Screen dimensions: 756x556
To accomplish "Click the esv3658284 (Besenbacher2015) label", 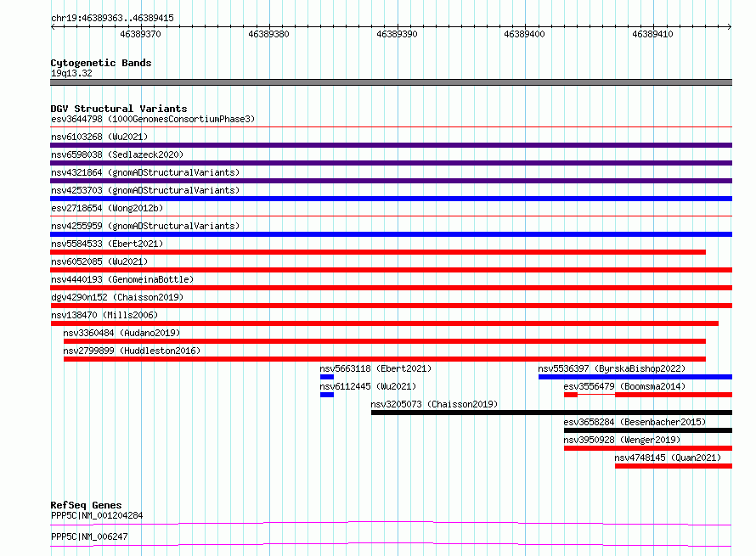I will pos(635,422).
